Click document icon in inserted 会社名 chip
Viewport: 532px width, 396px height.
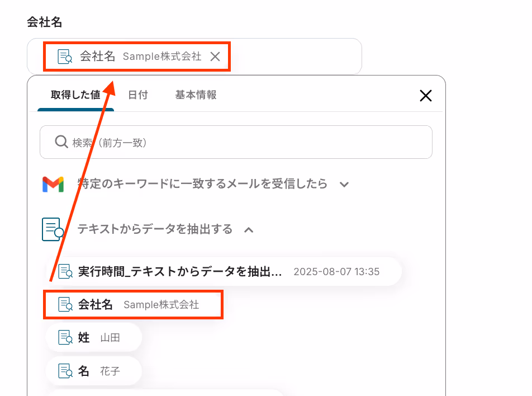(x=65, y=56)
